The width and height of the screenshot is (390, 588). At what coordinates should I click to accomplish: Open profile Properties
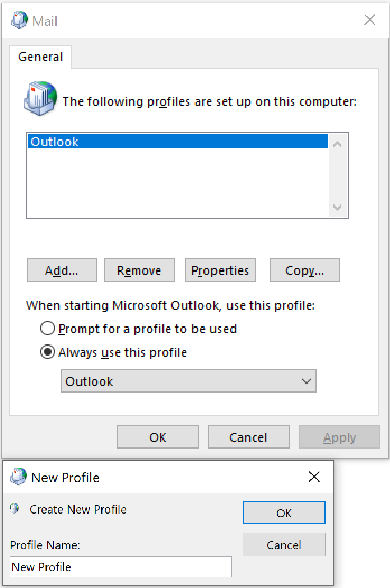point(220,270)
